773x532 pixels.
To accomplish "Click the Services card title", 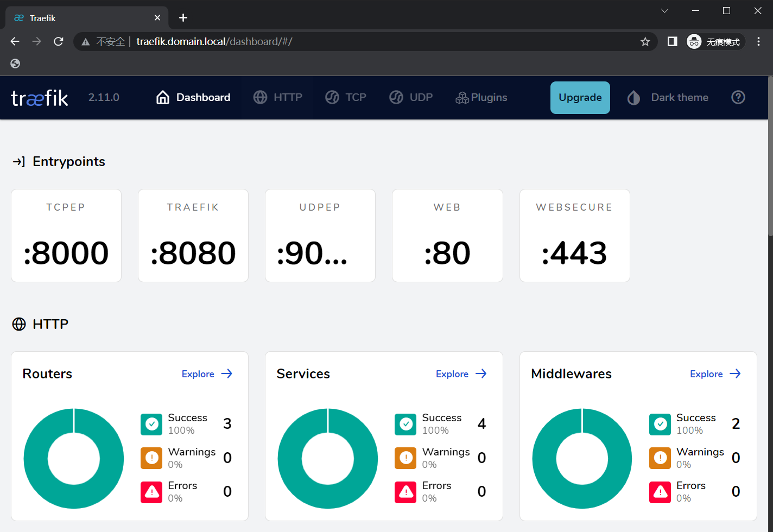I will pyautogui.click(x=303, y=374).
